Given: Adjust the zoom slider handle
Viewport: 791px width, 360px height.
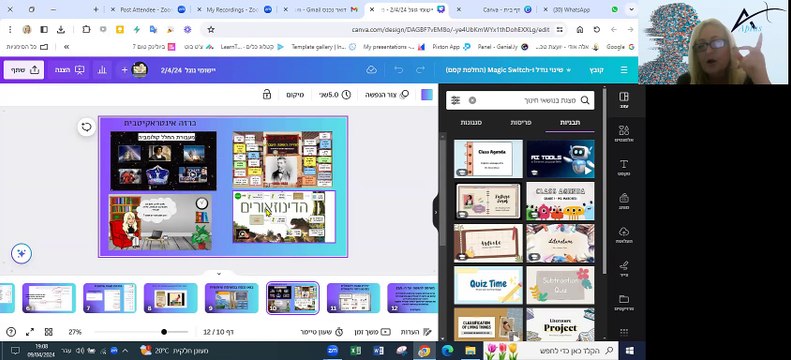Looking at the screenshot, I should coord(164,332).
